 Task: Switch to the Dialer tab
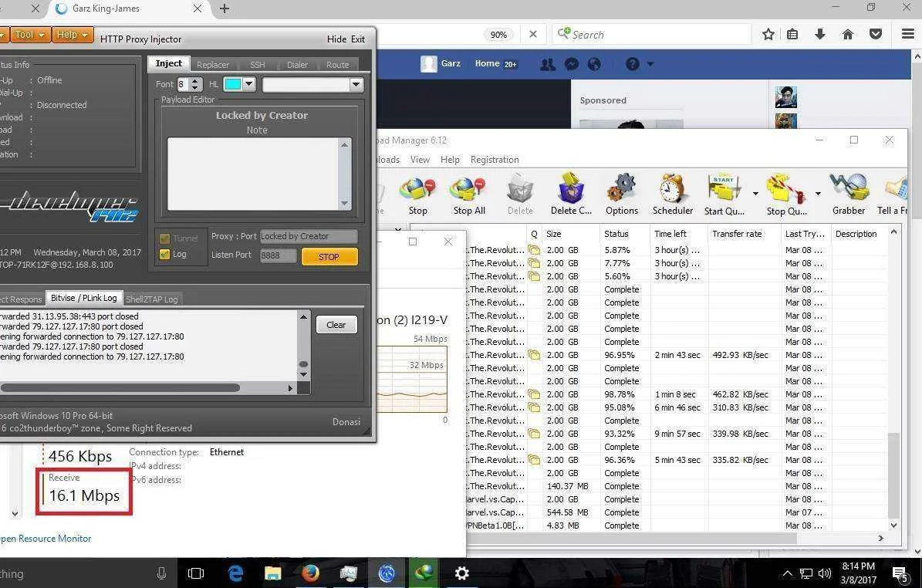point(297,65)
